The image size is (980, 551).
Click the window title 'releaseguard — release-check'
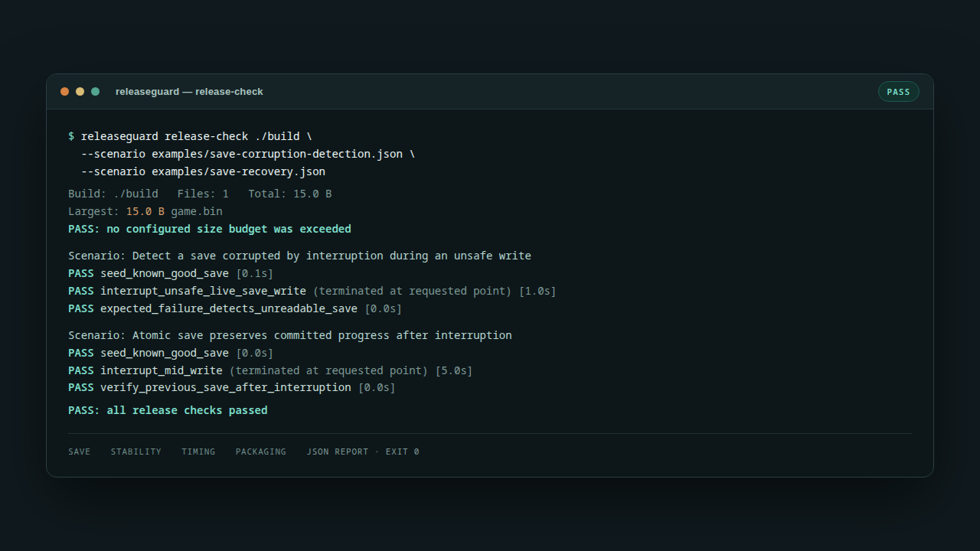(189, 92)
